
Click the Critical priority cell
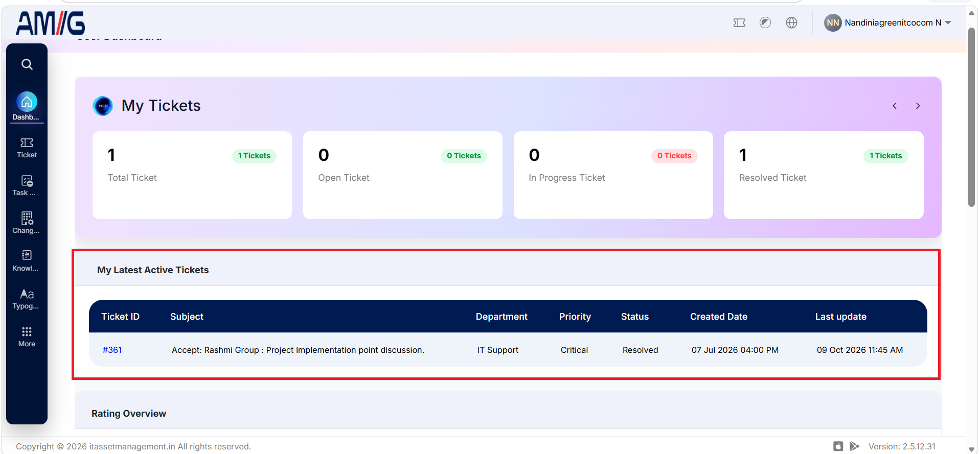click(575, 350)
